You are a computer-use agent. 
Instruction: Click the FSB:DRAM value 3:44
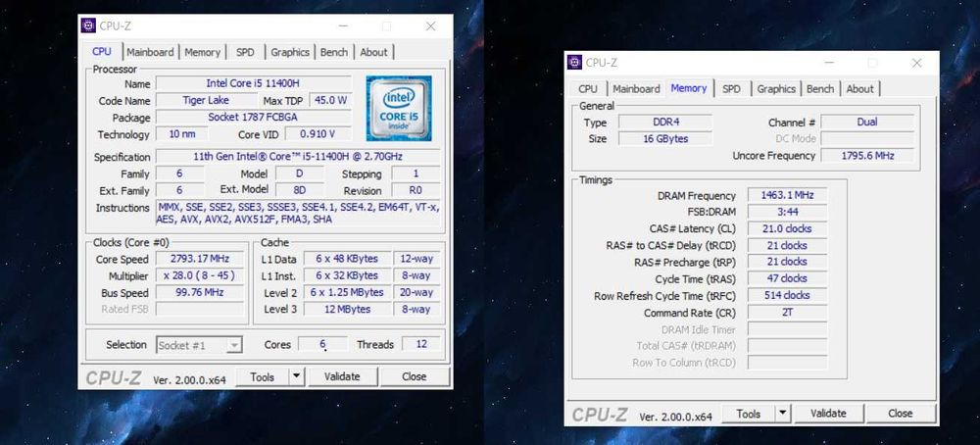(x=788, y=212)
